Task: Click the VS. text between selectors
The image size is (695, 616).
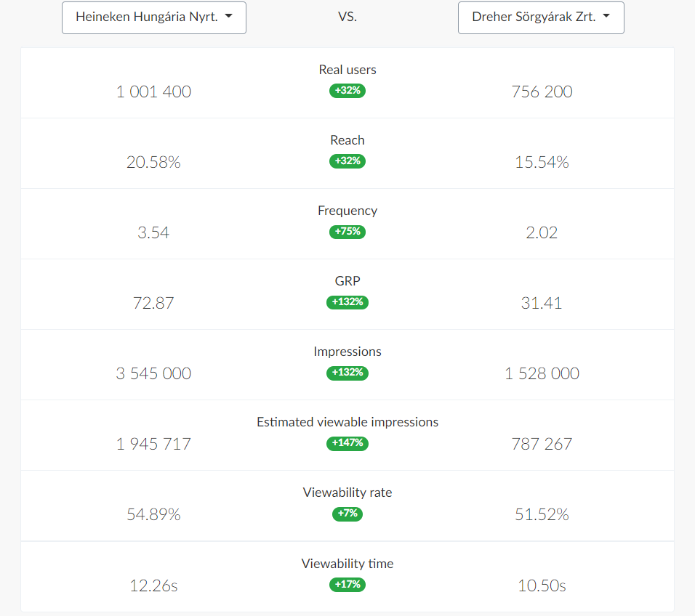Action: (x=347, y=17)
